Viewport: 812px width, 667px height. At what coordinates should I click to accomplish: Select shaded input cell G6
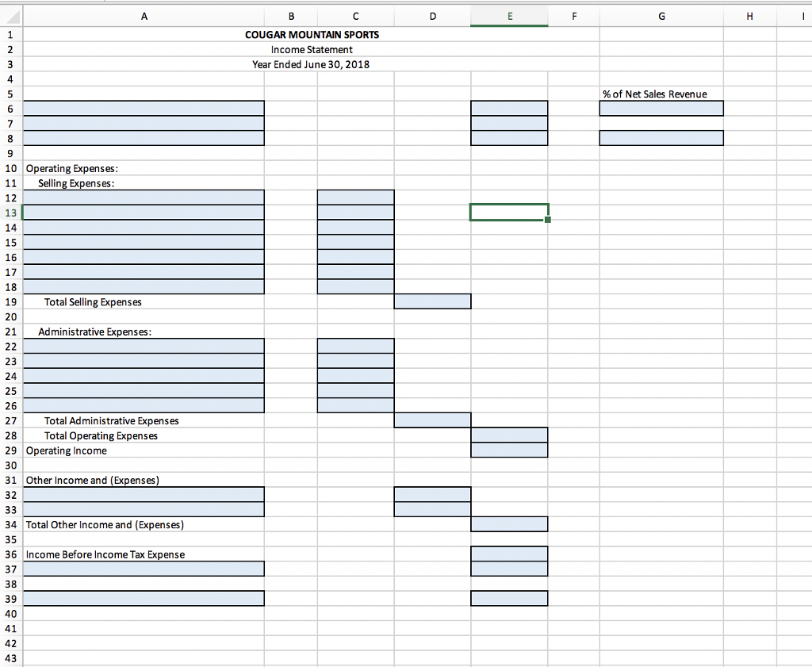tap(661, 108)
